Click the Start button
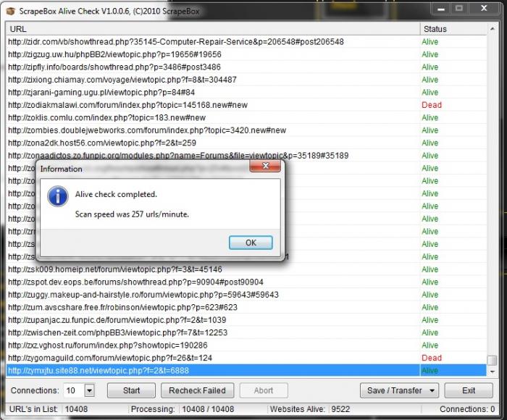This screenshot has height=420, width=507. click(x=131, y=390)
